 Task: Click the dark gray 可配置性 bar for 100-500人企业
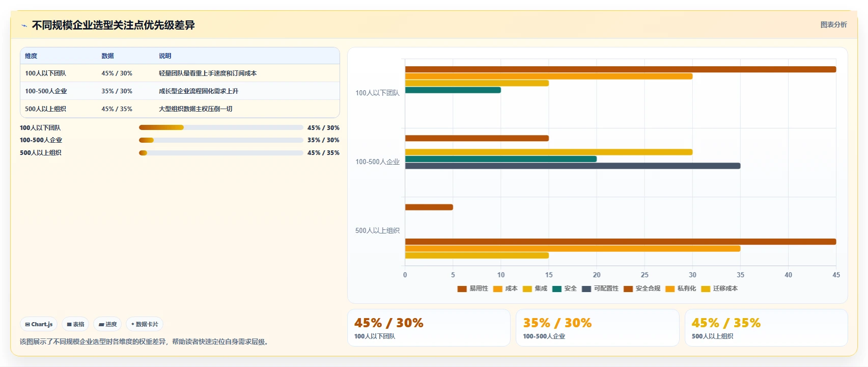click(573, 166)
